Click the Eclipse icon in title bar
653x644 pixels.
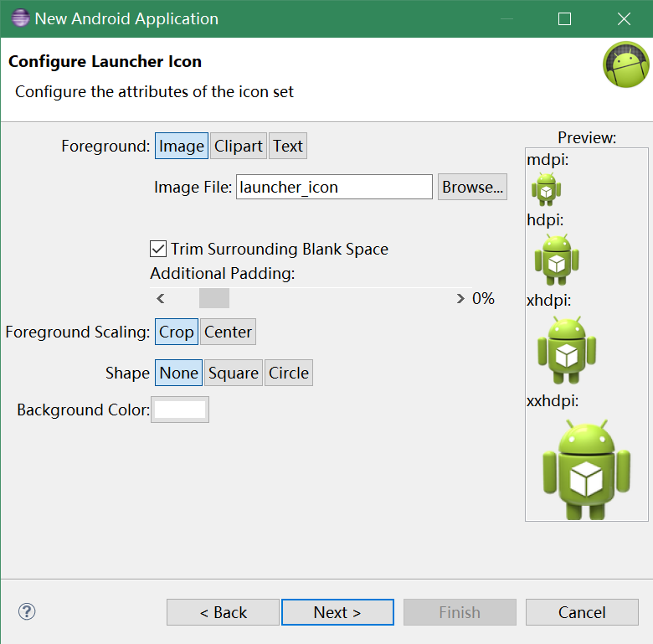click(19, 18)
